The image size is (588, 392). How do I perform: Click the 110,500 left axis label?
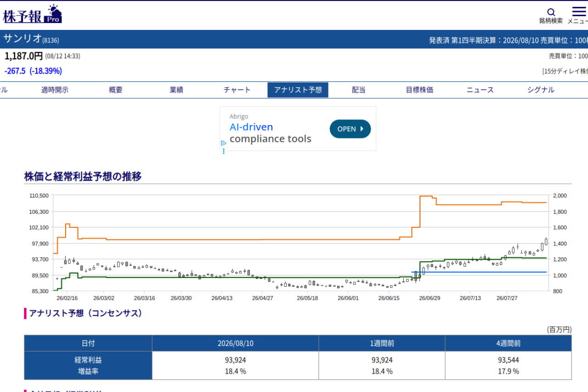pos(39,196)
